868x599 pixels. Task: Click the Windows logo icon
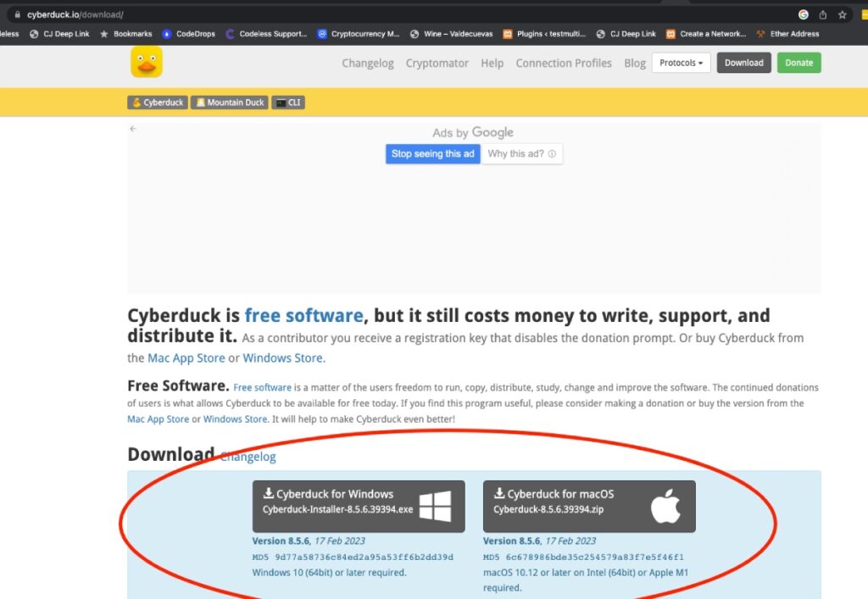tap(435, 507)
